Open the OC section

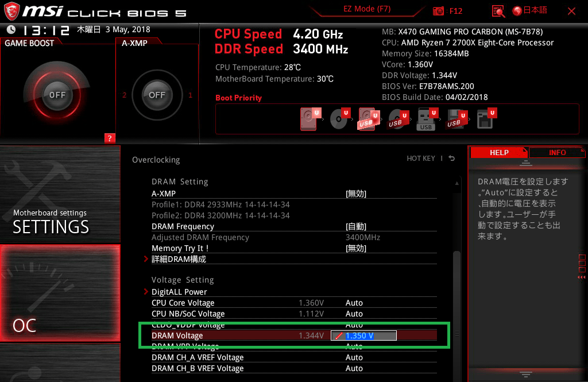[60, 293]
